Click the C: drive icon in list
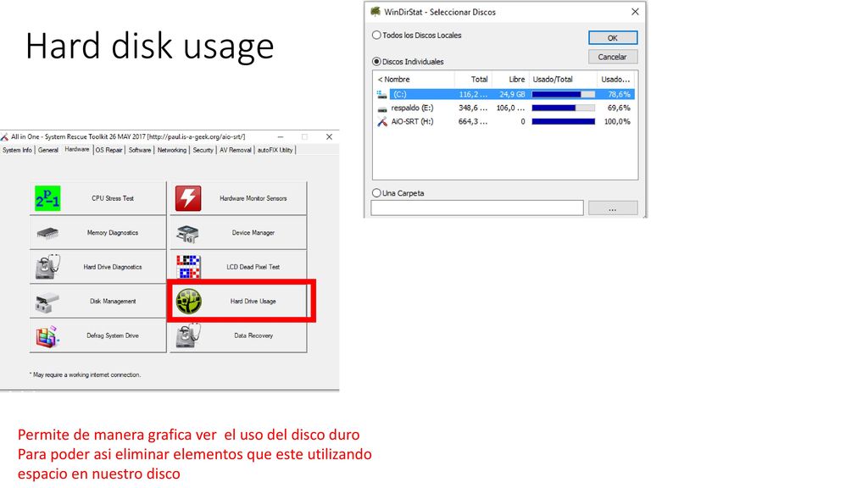868x488 pixels. (382, 95)
